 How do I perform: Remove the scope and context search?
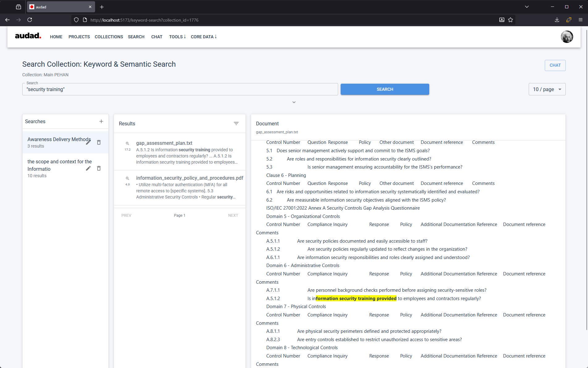tap(99, 168)
